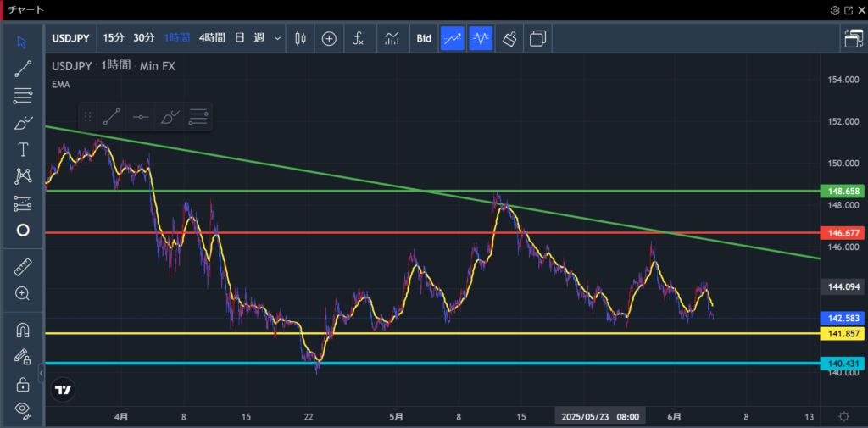Switch to the 30分 timeframe
868x428 pixels.
[x=144, y=37]
